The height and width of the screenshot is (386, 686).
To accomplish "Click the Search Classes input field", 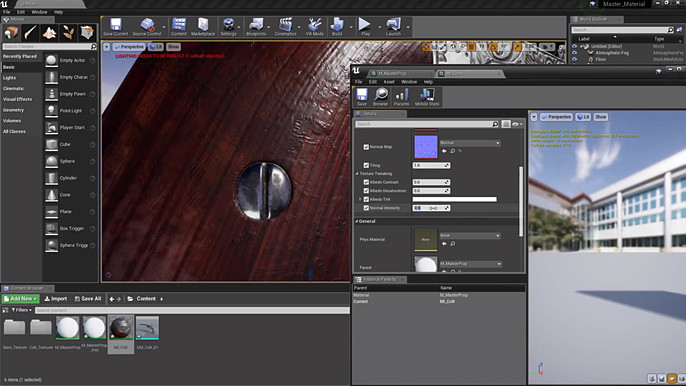I will pos(49,46).
